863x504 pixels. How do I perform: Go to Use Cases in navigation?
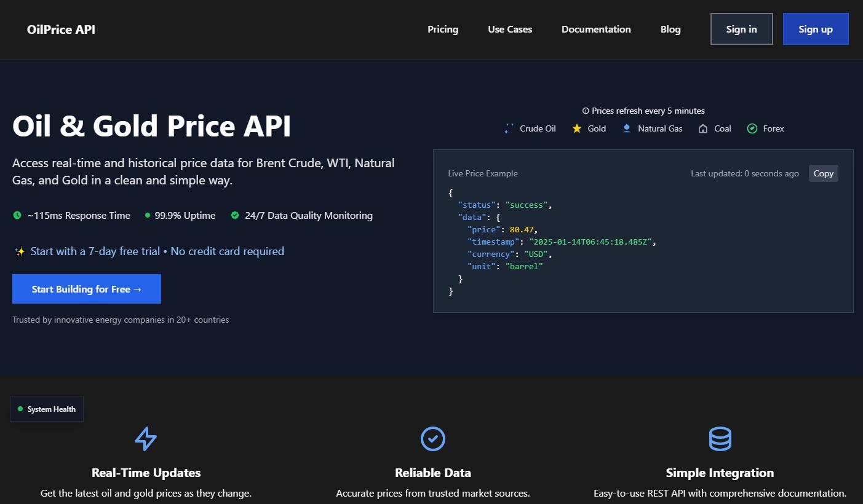(x=510, y=29)
